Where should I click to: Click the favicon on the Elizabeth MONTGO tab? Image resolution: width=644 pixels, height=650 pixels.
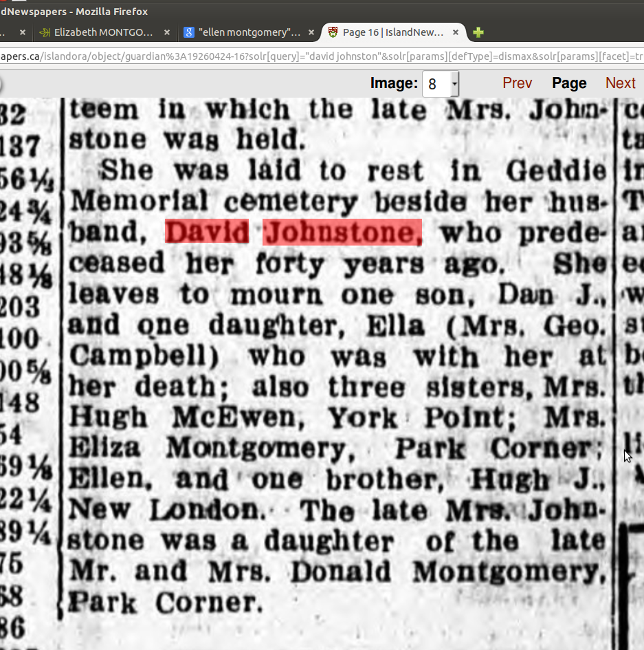click(45, 32)
